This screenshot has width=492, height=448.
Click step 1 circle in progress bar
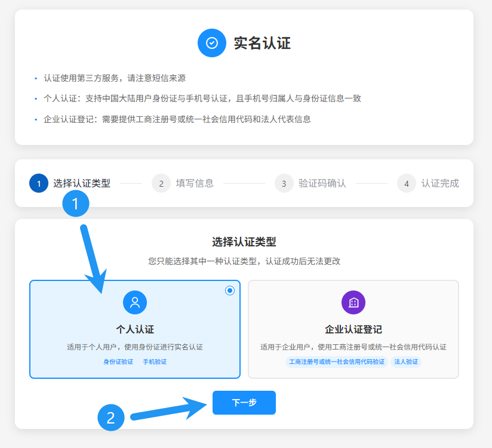[39, 183]
